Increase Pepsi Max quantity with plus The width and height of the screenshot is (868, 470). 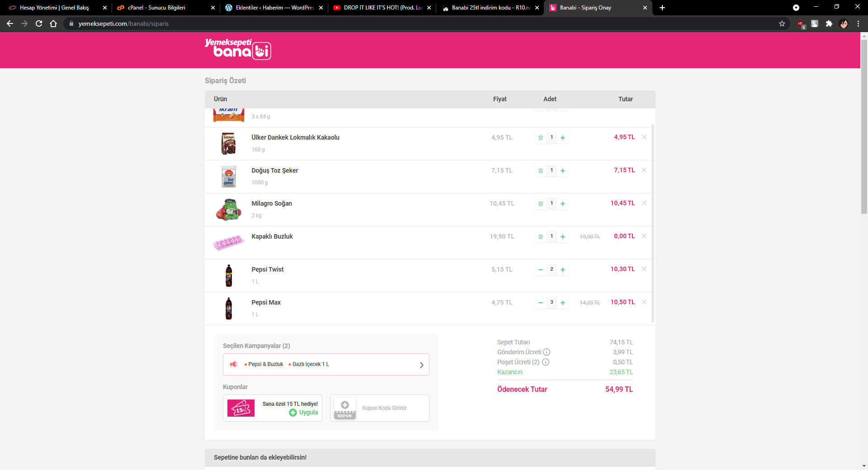point(563,303)
